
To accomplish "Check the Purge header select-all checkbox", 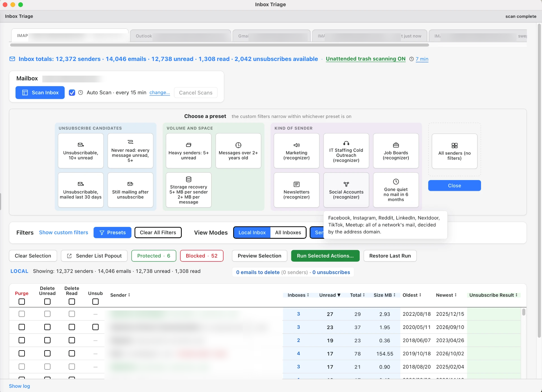I will [x=22, y=302].
